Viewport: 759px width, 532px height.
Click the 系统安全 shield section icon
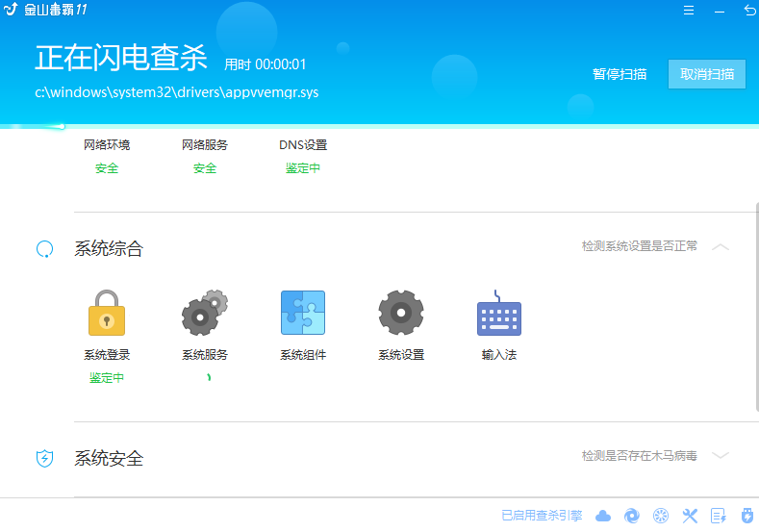coord(44,458)
